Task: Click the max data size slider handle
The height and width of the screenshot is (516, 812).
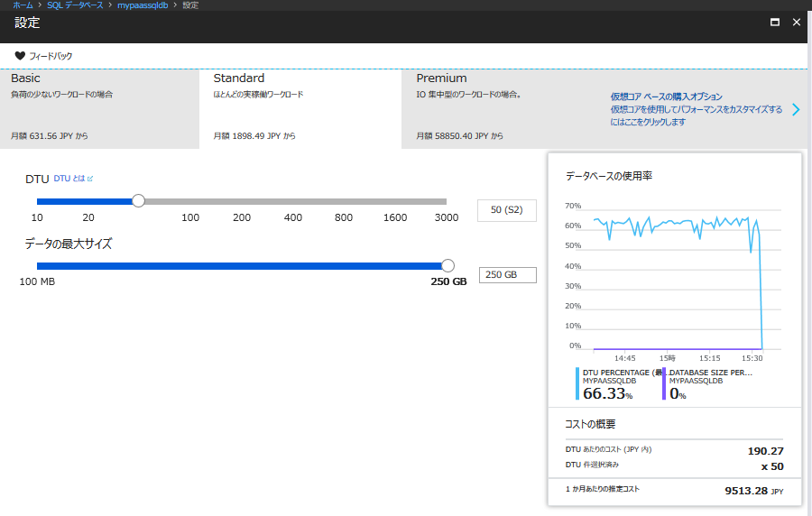Action: pyautogui.click(x=448, y=265)
